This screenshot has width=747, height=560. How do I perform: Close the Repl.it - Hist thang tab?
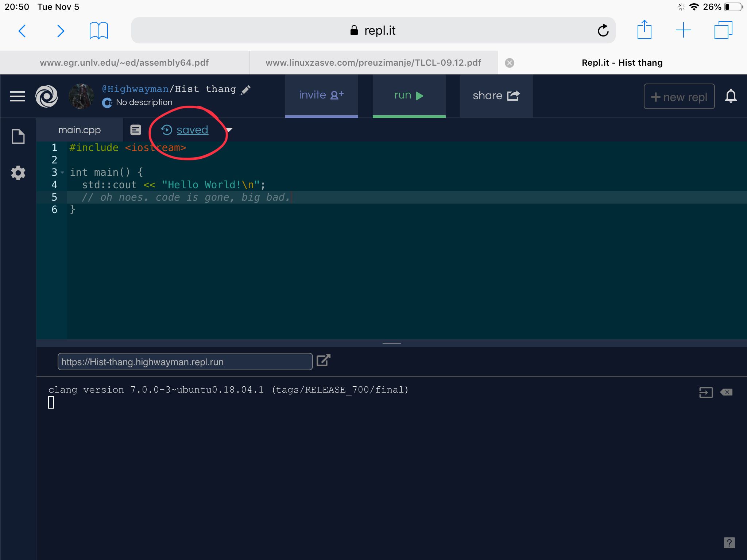tap(510, 63)
